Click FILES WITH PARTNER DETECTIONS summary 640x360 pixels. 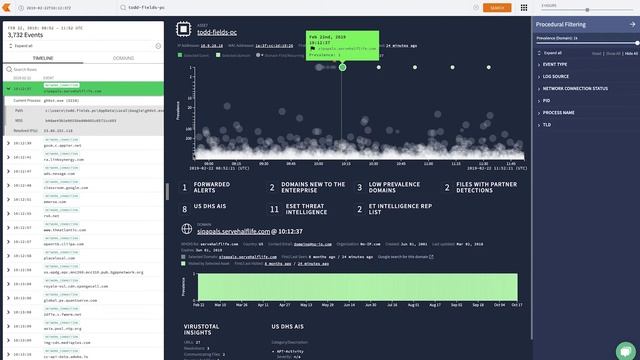coord(480,187)
